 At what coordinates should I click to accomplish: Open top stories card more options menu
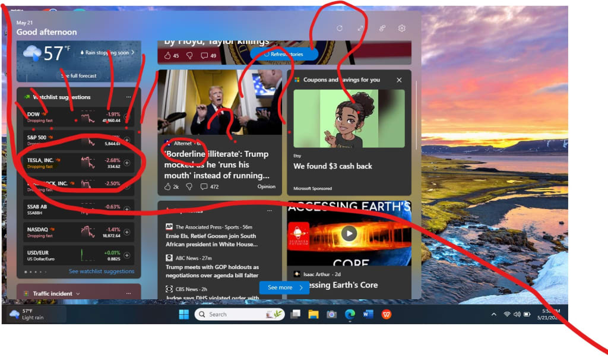pos(270,210)
